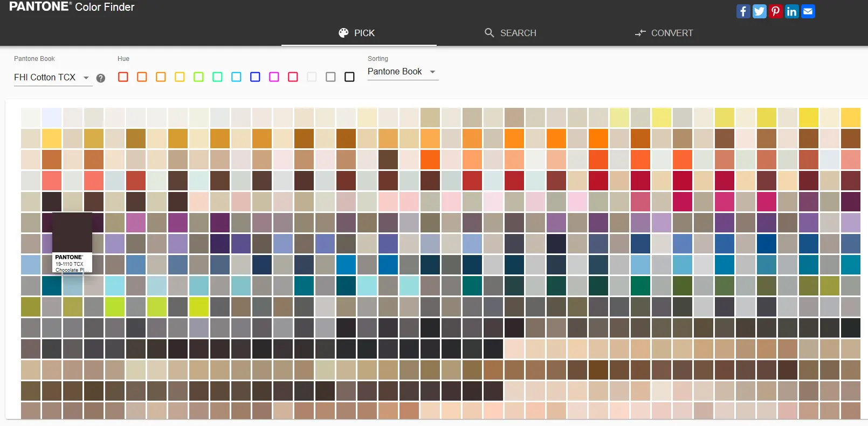Select the enlarged Chocolate Plum swatch card

click(x=72, y=242)
